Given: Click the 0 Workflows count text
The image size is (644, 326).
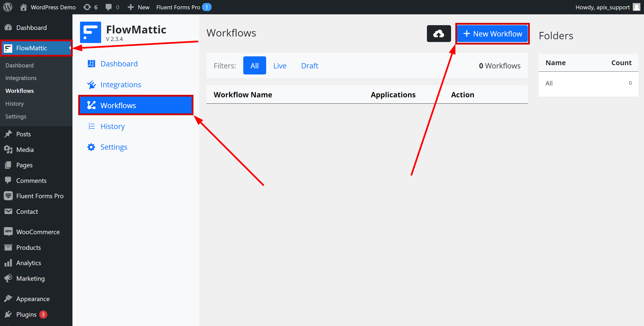Looking at the screenshot, I should [x=500, y=66].
